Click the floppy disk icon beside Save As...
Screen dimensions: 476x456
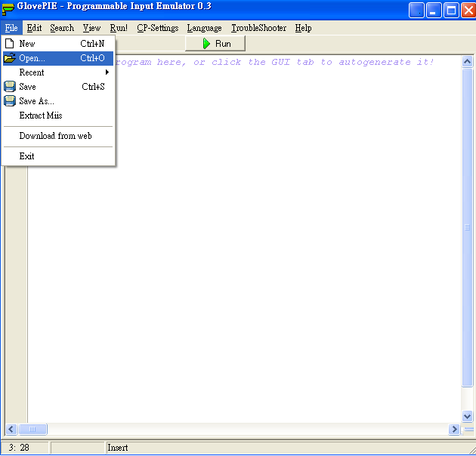(x=10, y=100)
